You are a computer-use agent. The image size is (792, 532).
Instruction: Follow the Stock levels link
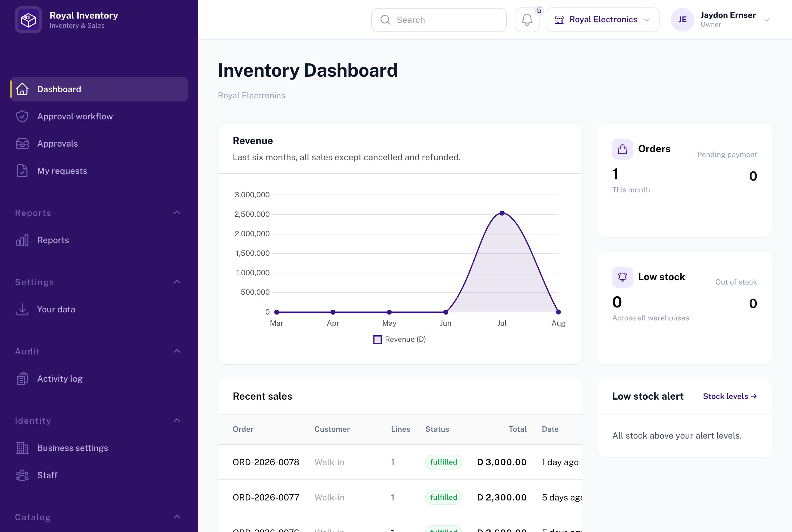(x=730, y=396)
